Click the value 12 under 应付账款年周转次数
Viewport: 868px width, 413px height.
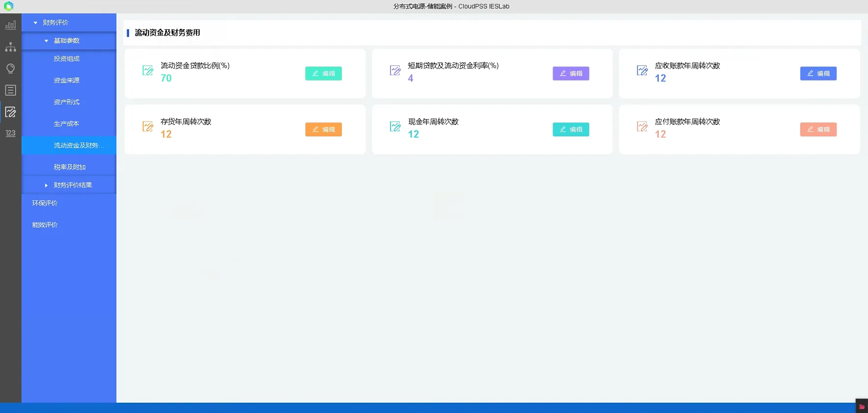tap(660, 134)
